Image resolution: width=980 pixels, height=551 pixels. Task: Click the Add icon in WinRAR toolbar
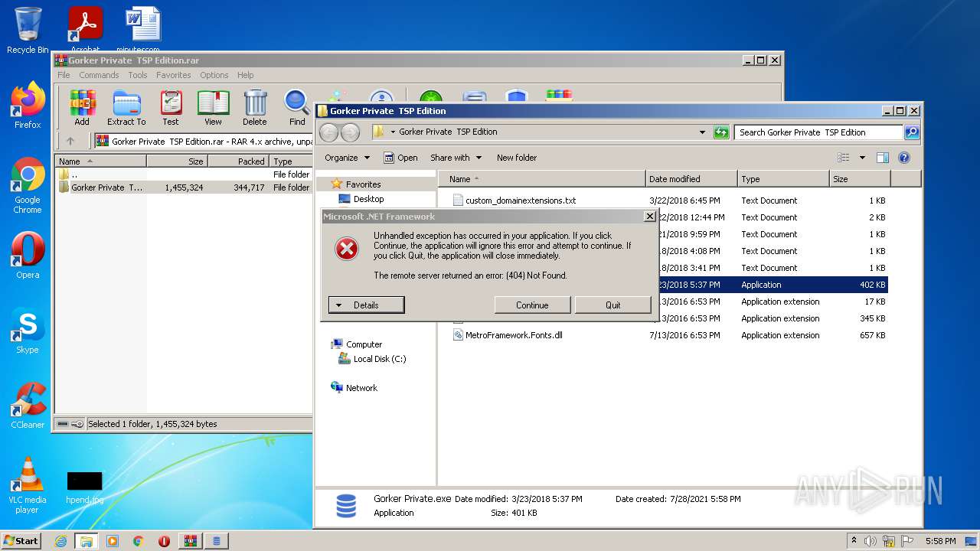82,108
